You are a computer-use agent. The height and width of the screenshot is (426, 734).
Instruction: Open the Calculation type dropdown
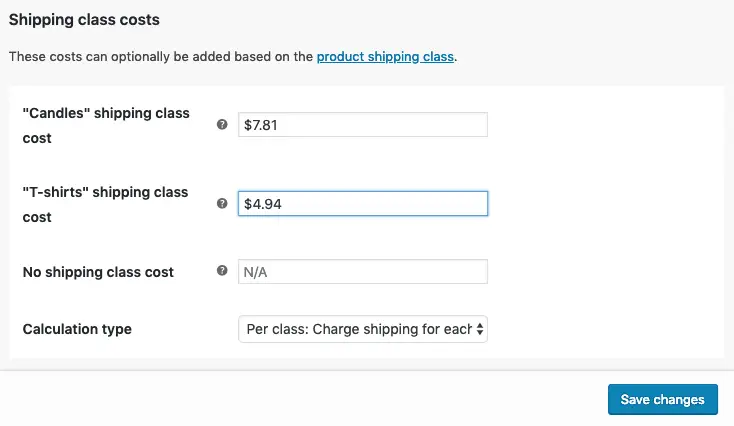coord(363,329)
